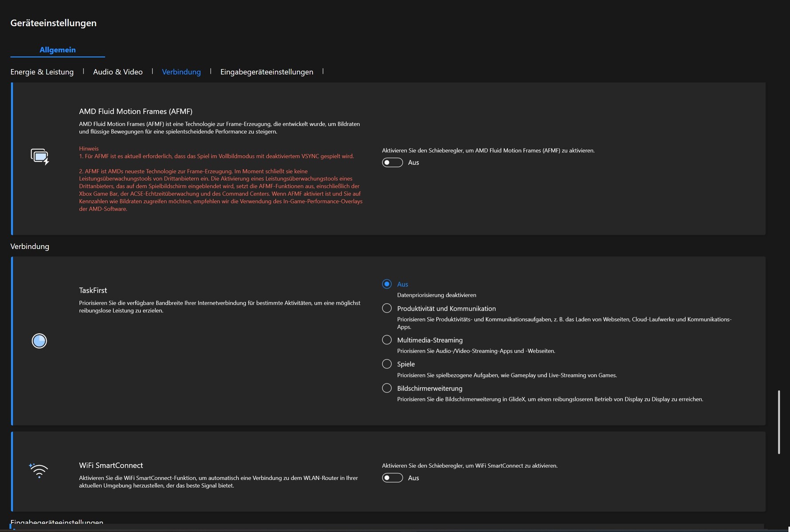This screenshot has width=790, height=532.
Task: Click the TaskFirst section title
Action: coord(93,290)
